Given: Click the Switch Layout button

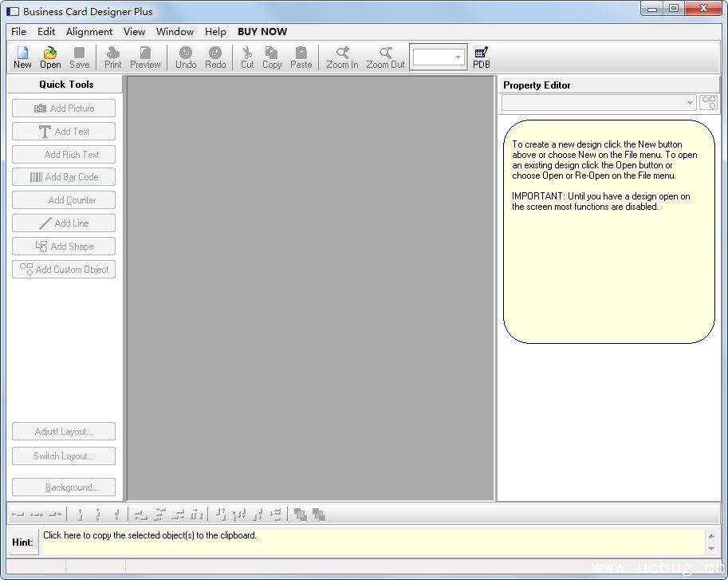Looking at the screenshot, I should point(64,456).
